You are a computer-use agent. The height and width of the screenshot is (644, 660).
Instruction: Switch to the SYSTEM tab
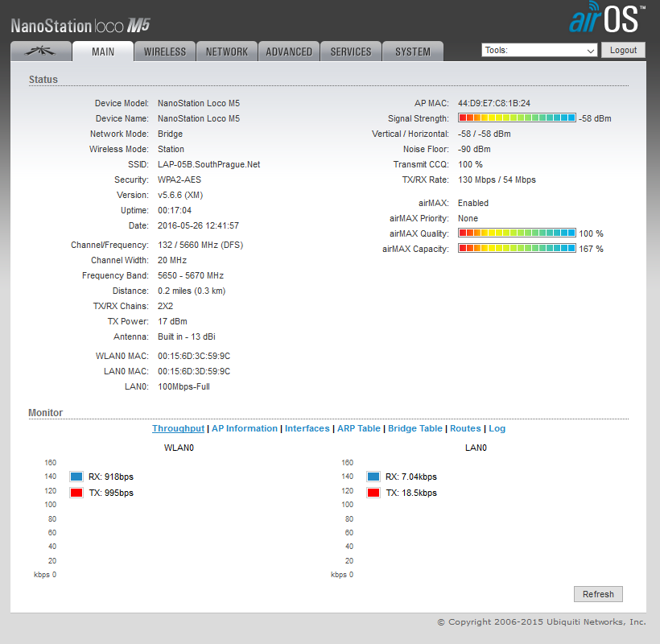pos(412,52)
